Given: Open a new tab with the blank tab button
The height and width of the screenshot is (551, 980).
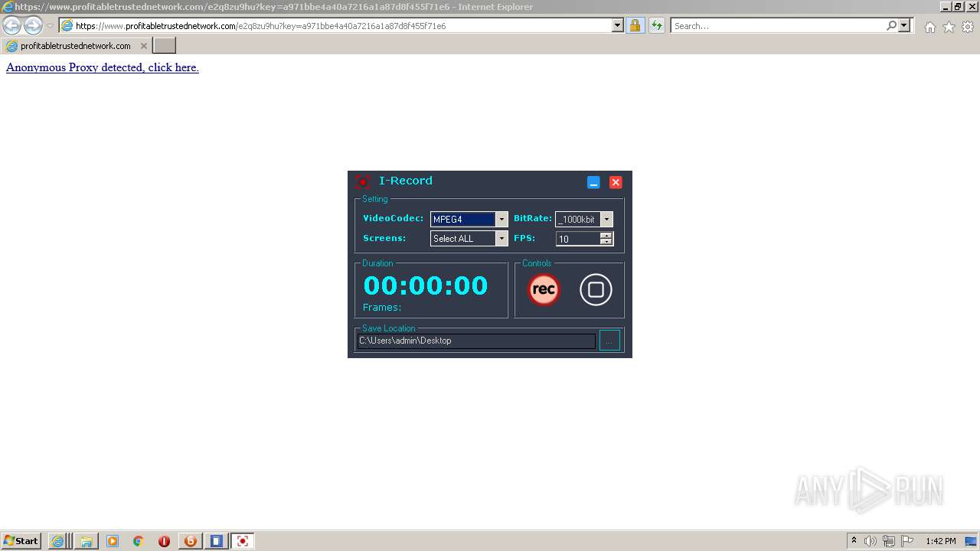Looking at the screenshot, I should [x=165, y=46].
